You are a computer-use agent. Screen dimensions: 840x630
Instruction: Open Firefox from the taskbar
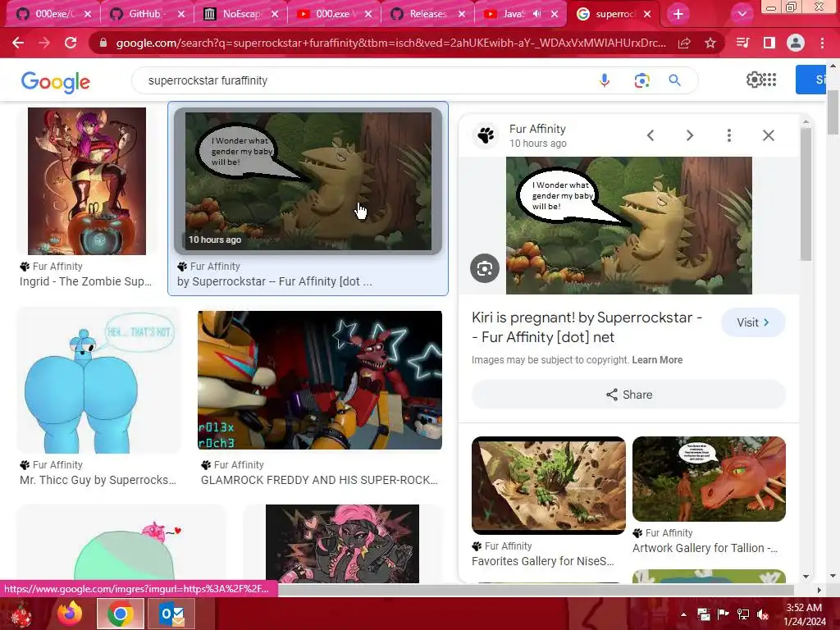coord(71,614)
